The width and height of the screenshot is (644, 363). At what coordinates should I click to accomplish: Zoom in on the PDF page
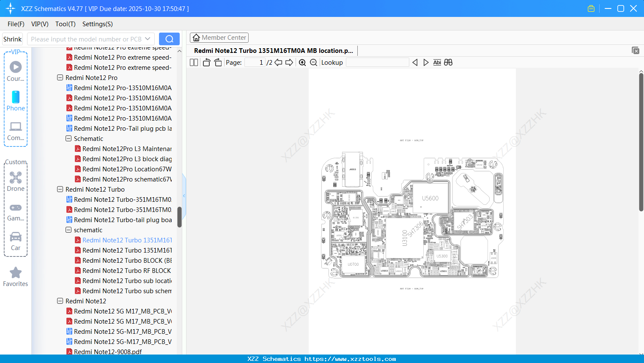[302, 62]
